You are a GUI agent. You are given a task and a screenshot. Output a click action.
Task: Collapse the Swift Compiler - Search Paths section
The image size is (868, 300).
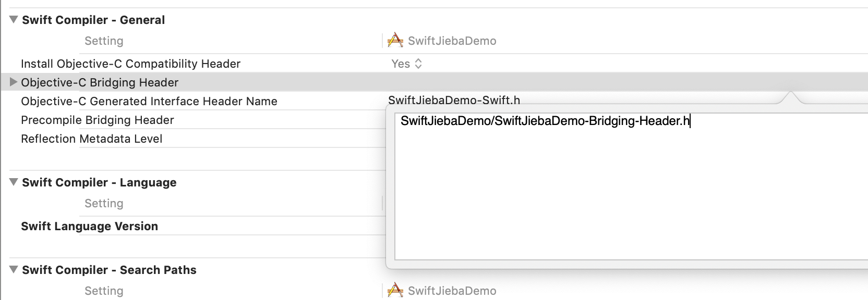pos(14,270)
